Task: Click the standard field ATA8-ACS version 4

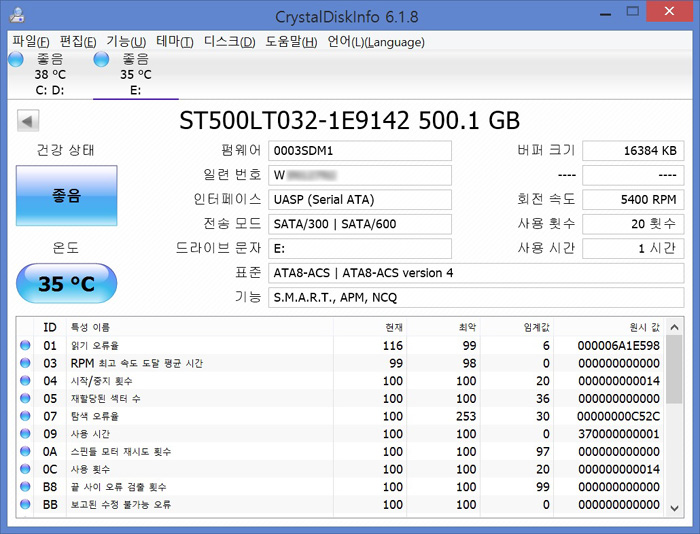Action: (476, 273)
